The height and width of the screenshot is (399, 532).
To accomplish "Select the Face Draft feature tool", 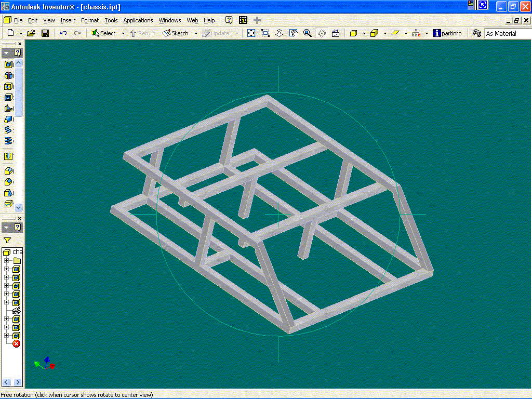I will tap(8, 193).
